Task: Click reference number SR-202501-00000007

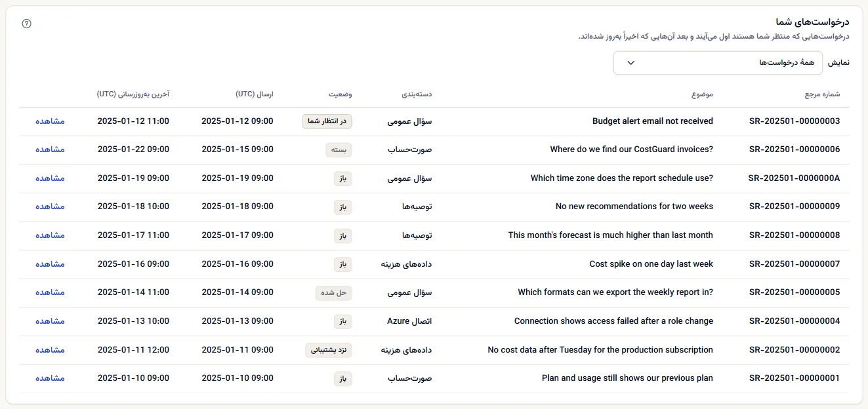Action: pyautogui.click(x=795, y=264)
